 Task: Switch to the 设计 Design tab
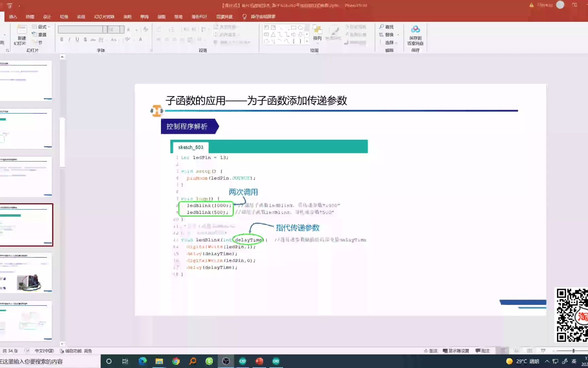click(x=47, y=16)
